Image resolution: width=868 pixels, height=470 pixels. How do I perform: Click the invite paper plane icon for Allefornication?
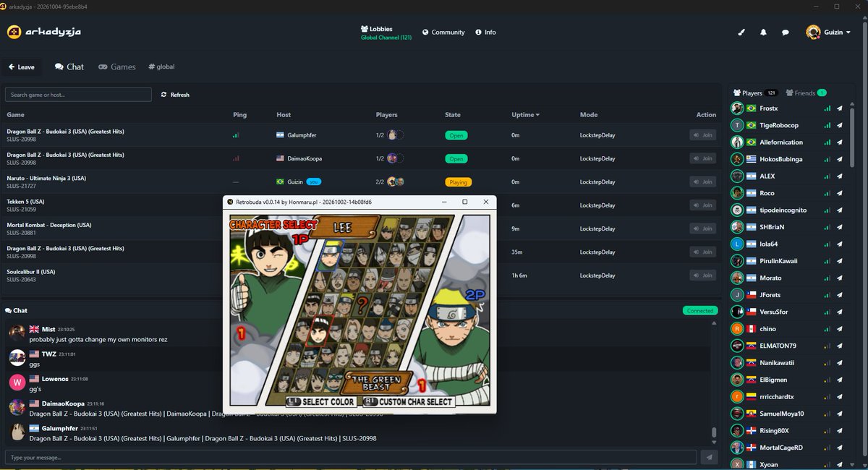[840, 142]
